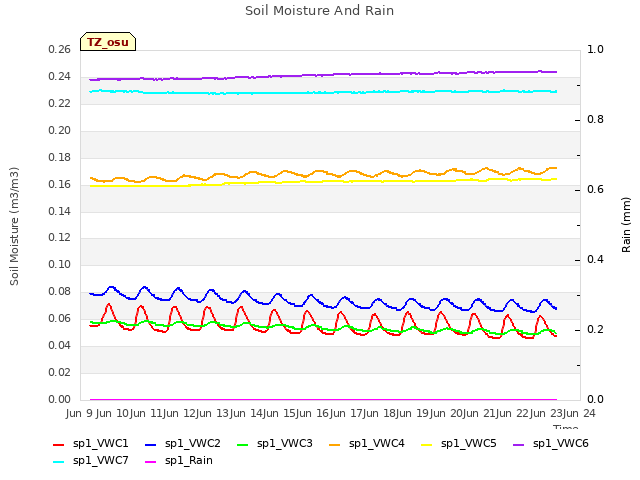Click the Jun 12 x-axis tick label
This screenshot has width=640, height=480.
[180, 413]
